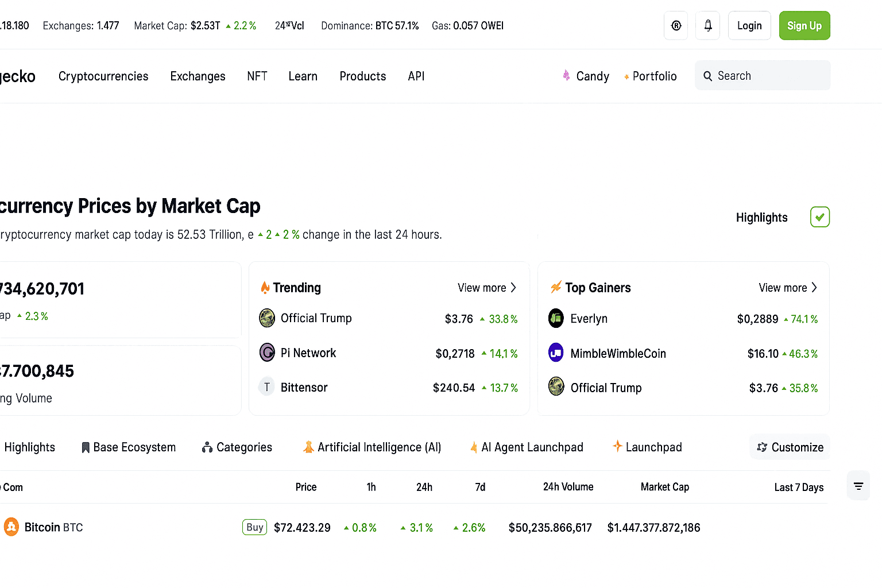
Task: Open Everlyn in Top Gainers list
Action: click(589, 319)
